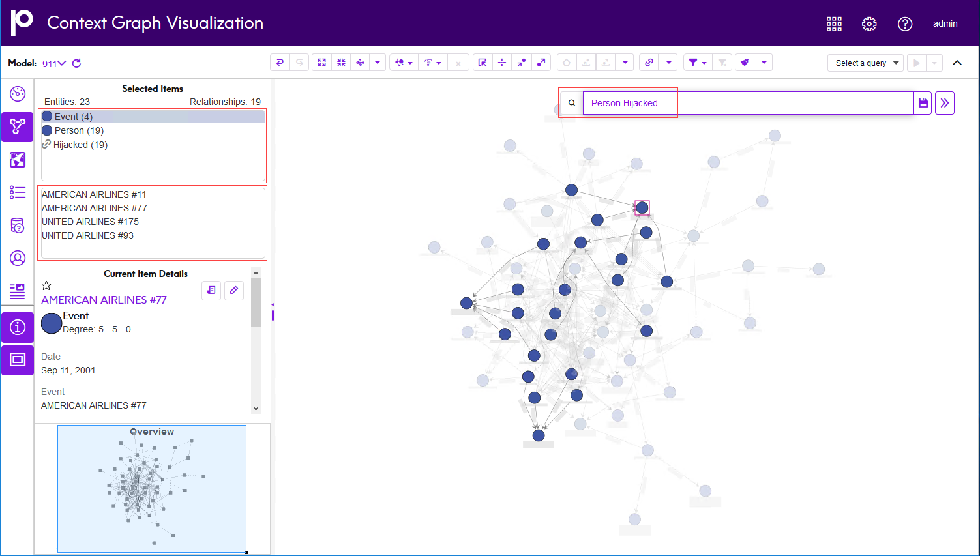Click the model refresh icon
The width and height of the screenshot is (980, 556).
click(x=76, y=63)
